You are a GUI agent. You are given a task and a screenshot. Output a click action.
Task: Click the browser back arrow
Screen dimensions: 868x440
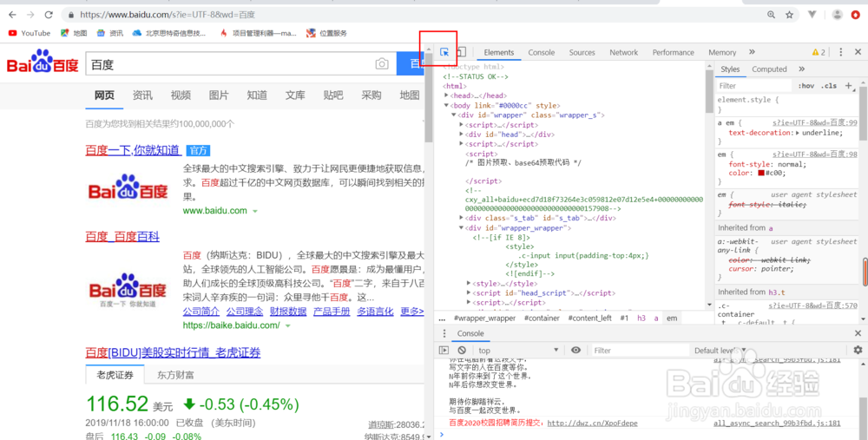coord(12,15)
